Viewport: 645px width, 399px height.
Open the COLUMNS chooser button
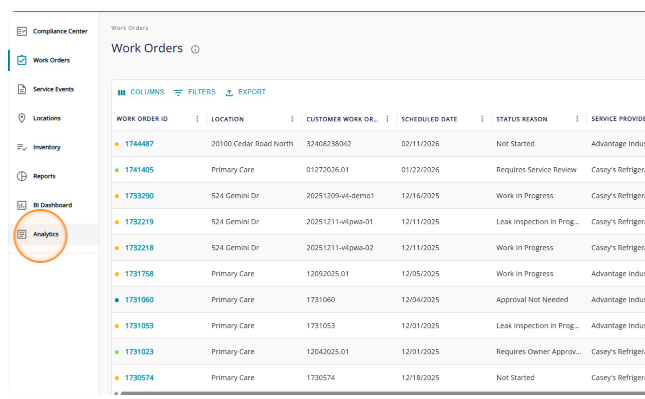(141, 92)
